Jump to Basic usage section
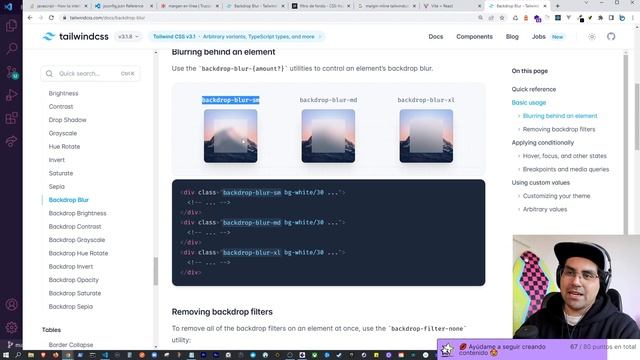 point(529,103)
